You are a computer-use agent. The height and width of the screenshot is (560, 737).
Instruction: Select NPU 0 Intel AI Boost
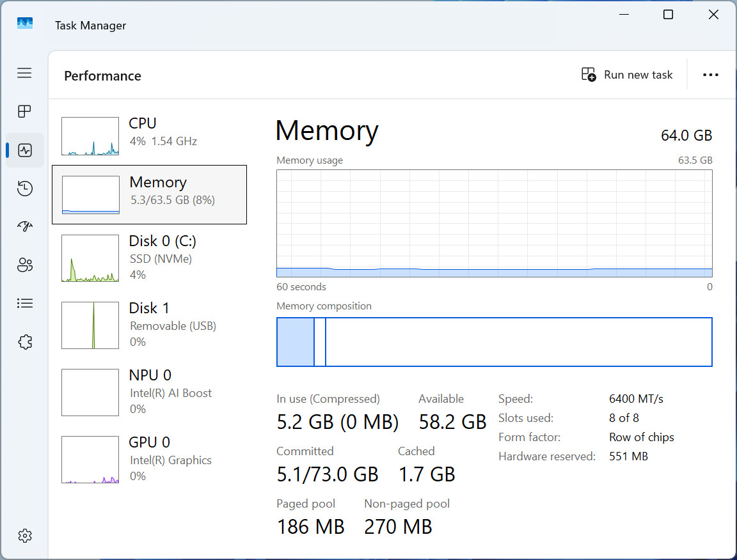[x=150, y=392]
